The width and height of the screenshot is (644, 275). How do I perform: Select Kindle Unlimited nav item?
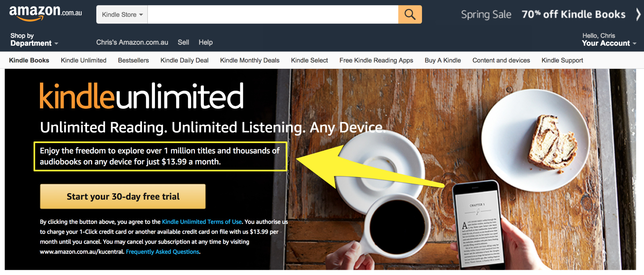[x=83, y=60]
